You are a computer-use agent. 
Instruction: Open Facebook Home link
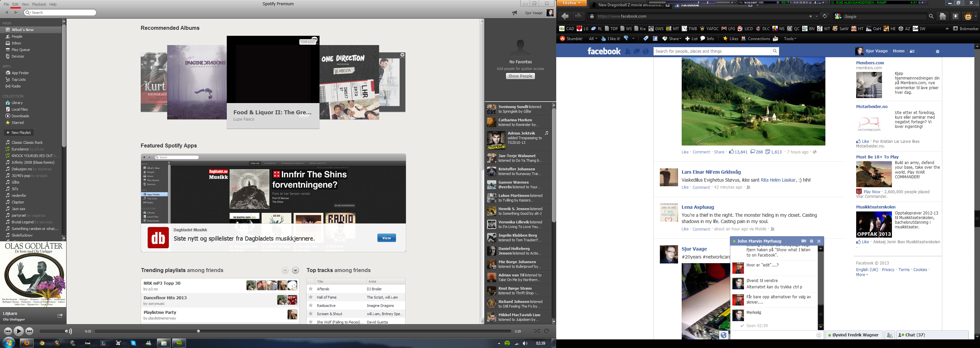(899, 51)
